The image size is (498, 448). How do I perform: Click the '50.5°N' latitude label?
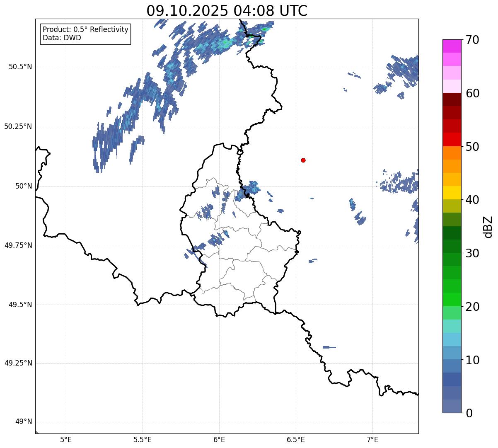pos(20,67)
